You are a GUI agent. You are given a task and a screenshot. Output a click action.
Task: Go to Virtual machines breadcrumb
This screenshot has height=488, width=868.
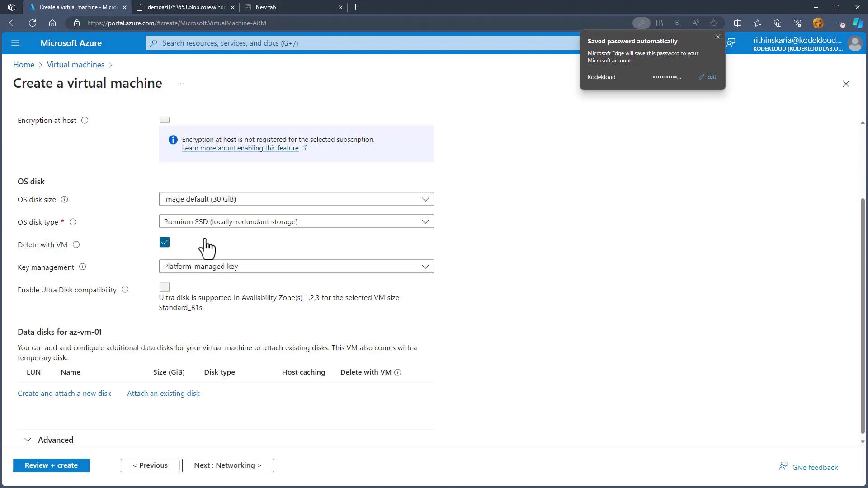75,65
